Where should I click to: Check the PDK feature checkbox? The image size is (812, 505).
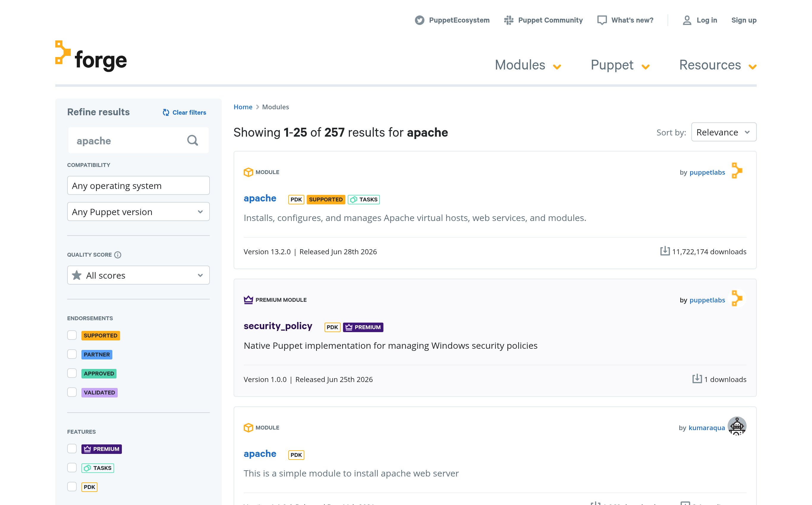pyautogui.click(x=72, y=487)
